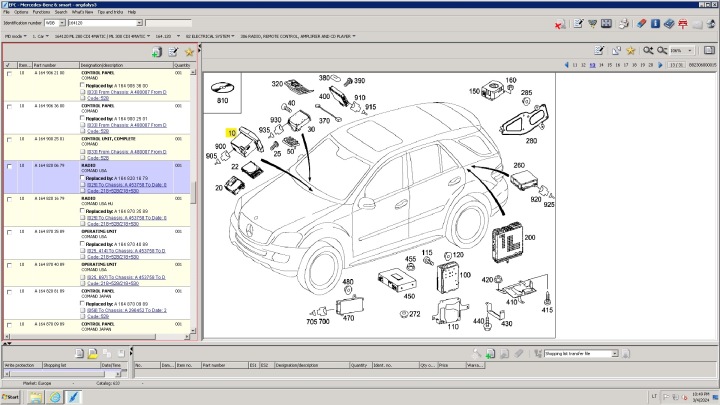Viewport: 720px width, 405px height.
Task: Open the diagram zoom percentage dropdown
Action: (690, 51)
